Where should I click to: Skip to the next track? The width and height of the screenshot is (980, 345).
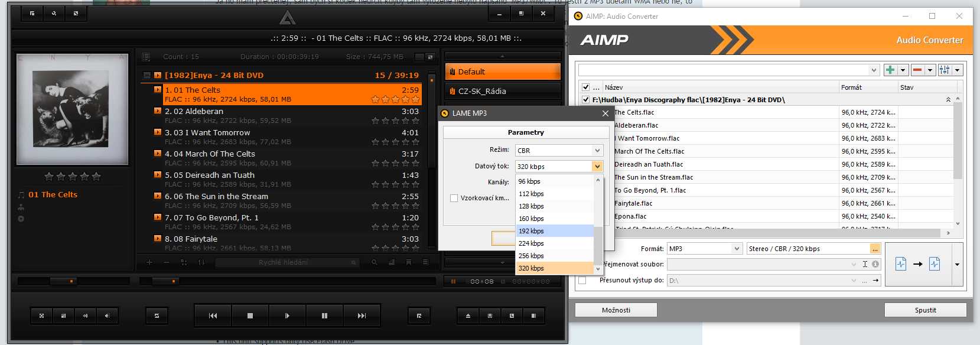click(x=362, y=315)
